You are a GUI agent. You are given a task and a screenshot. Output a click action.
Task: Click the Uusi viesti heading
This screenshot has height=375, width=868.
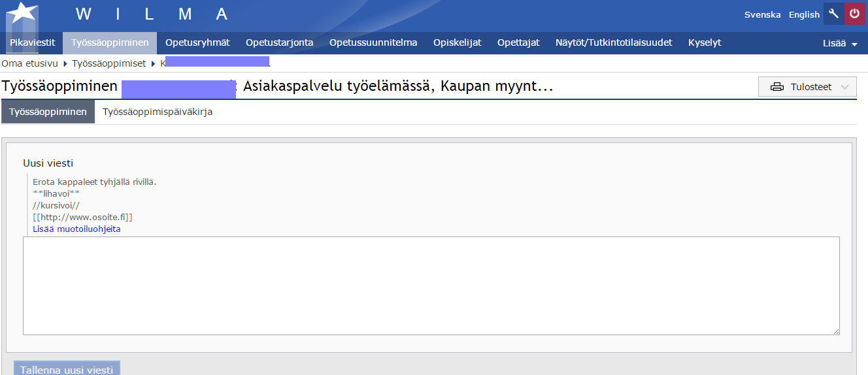point(48,163)
